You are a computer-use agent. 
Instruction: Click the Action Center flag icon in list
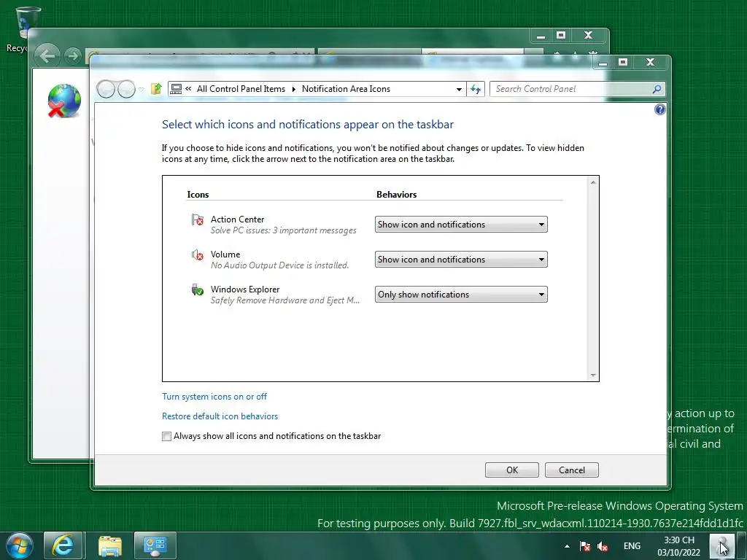(197, 220)
